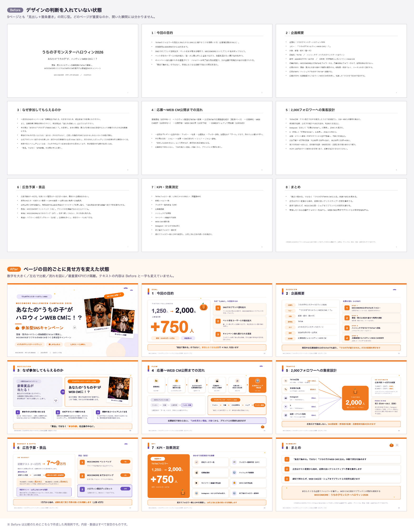Viewport: 414px width, 532px height.
Task: Open the Before slide 7 KPI・効果測定
Action: pos(207,215)
